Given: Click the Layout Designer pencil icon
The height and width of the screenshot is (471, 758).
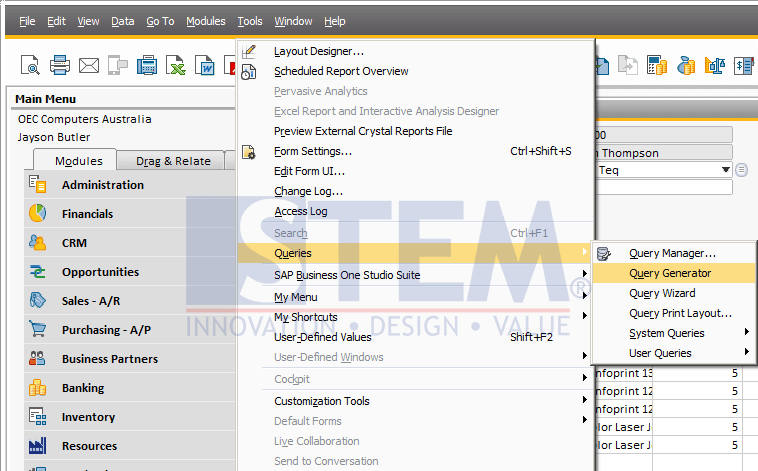Looking at the screenshot, I should click(x=249, y=51).
